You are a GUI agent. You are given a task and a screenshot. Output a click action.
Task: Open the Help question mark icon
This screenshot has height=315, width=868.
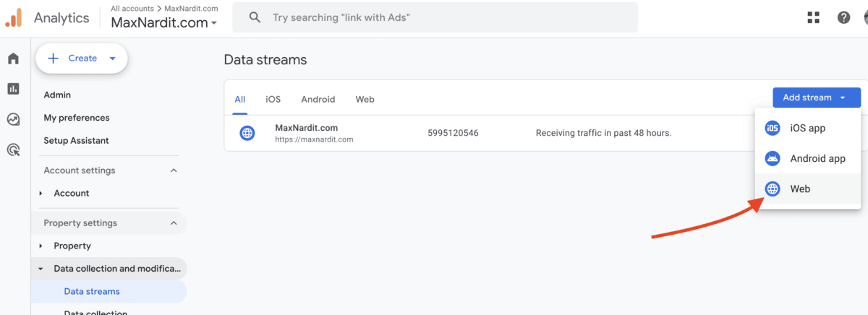[843, 18]
